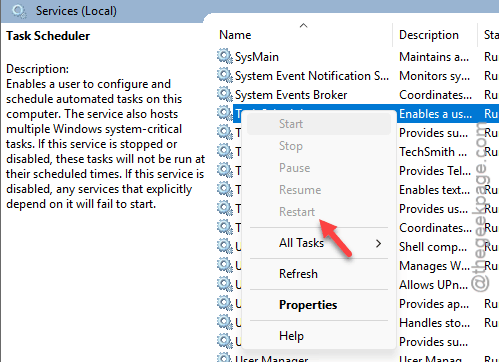Choose Restart in the context menu
Image resolution: width=499 pixels, height=362 pixels.
click(319, 212)
